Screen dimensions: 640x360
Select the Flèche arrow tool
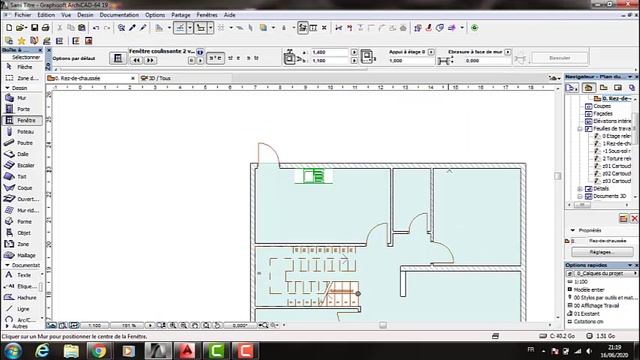(x=22, y=67)
